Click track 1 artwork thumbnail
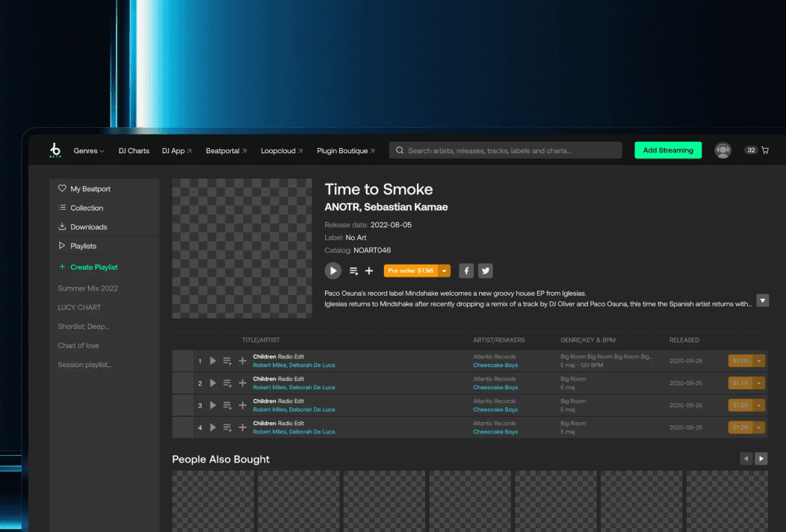This screenshot has height=532, width=786. (x=183, y=360)
